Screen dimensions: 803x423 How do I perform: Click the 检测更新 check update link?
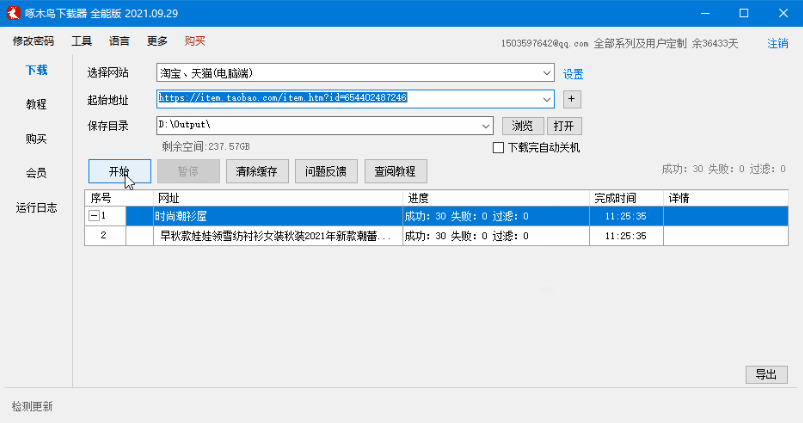coord(32,407)
